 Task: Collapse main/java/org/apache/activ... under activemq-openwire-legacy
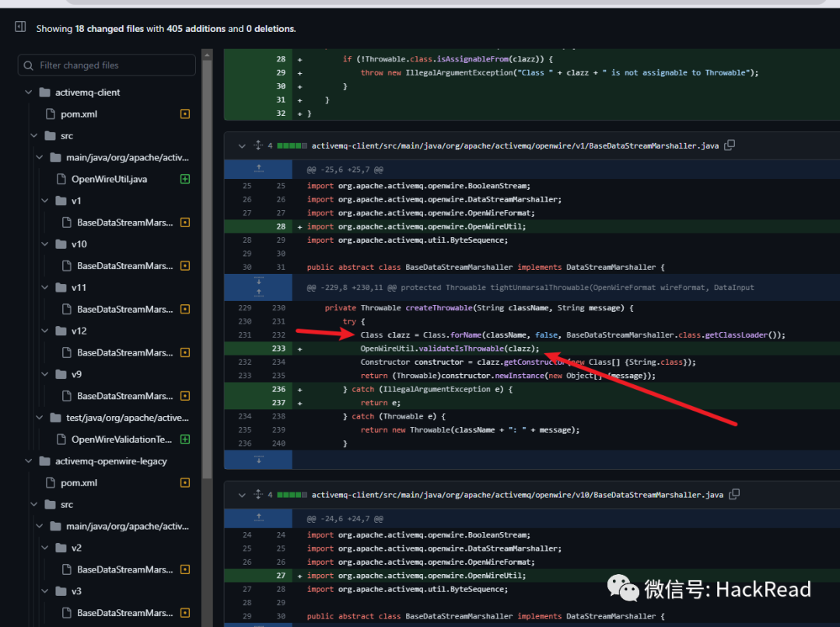click(x=40, y=526)
